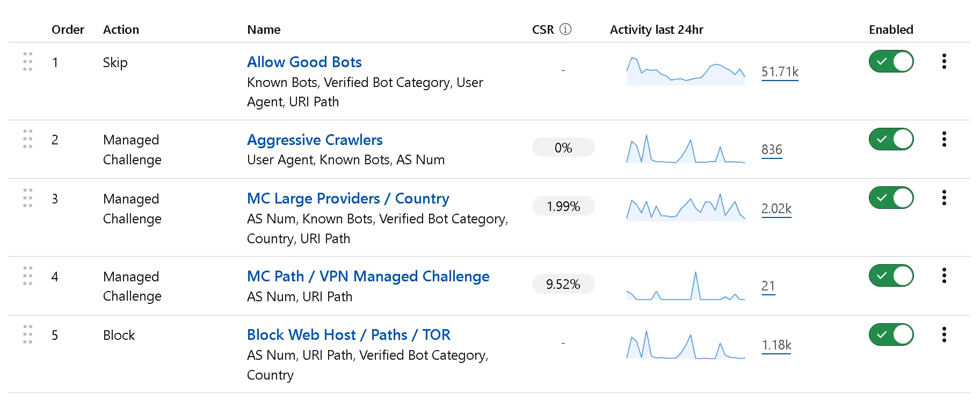Image resolution: width=980 pixels, height=400 pixels.
Task: Toggle off Aggressive Crawlers rule
Action: (891, 139)
